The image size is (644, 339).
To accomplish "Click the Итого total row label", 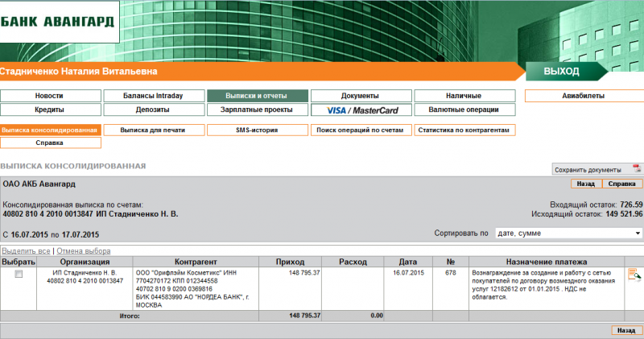I will (x=130, y=316).
